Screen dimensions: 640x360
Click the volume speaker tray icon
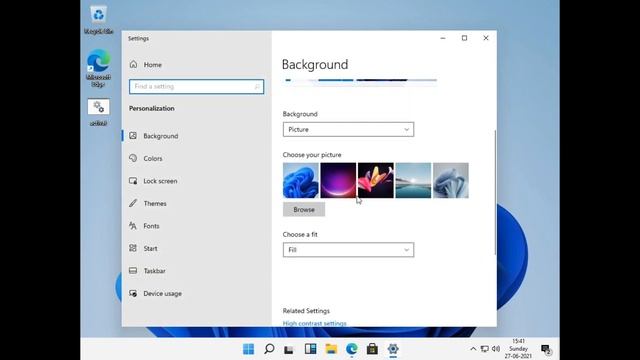pos(496,349)
